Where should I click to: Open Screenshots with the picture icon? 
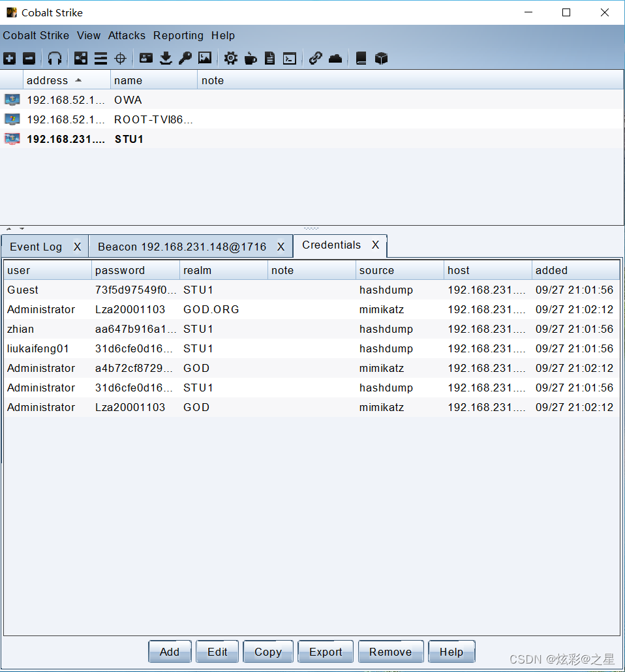[x=205, y=58]
